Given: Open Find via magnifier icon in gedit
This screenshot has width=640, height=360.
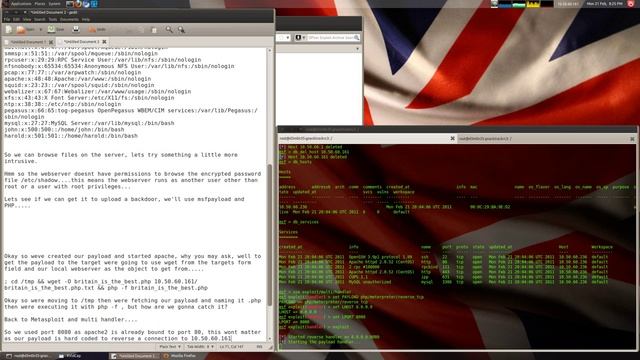Looking at the screenshot, I should pos(169,29).
